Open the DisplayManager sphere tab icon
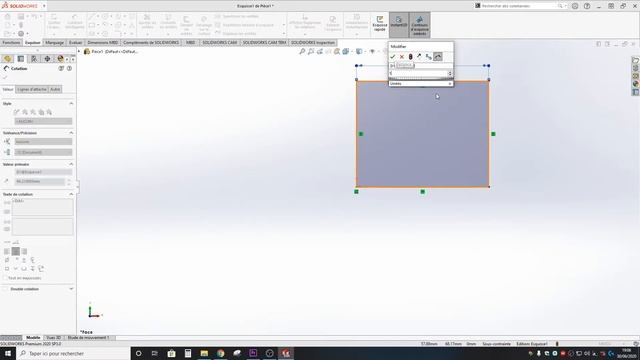 pyautogui.click(x=60, y=59)
